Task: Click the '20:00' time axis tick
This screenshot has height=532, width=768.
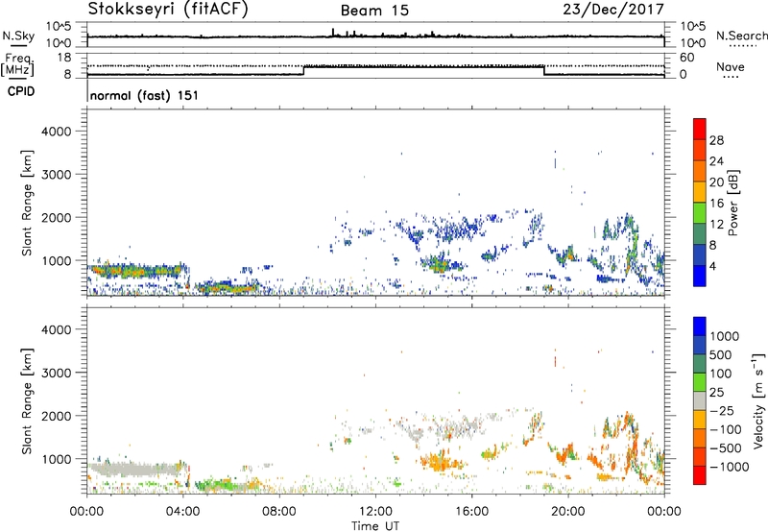Action: (568, 512)
